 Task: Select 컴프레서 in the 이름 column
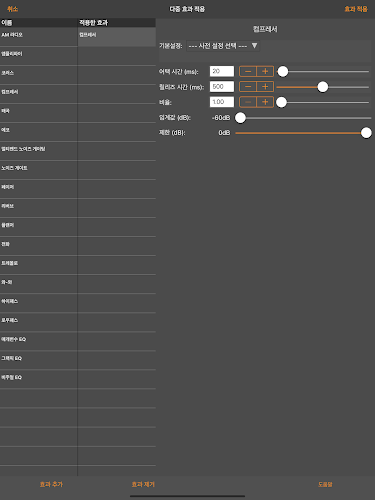[39, 94]
